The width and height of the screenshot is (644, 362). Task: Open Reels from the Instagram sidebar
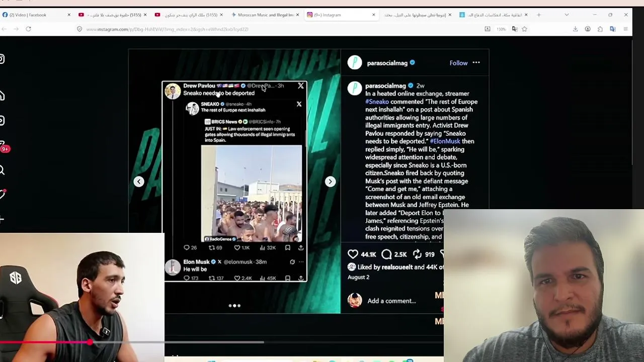coord(2,121)
